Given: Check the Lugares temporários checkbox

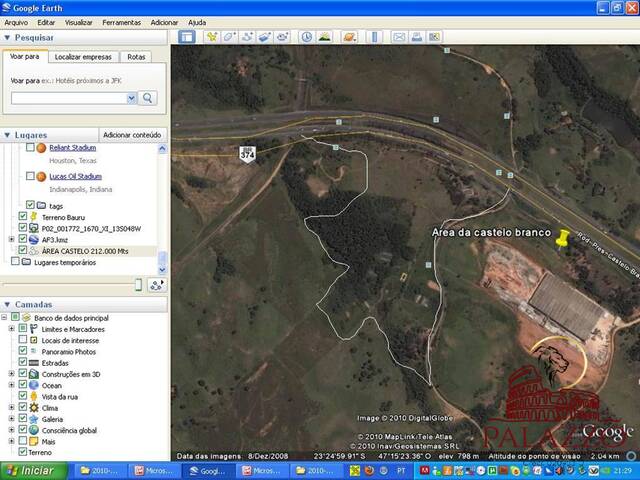Looking at the screenshot, I should (x=15, y=261).
